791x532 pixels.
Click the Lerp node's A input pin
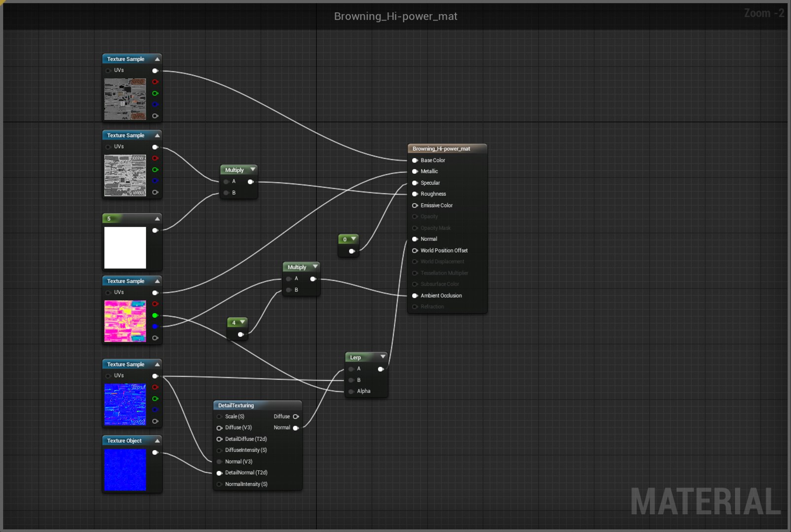click(x=351, y=369)
